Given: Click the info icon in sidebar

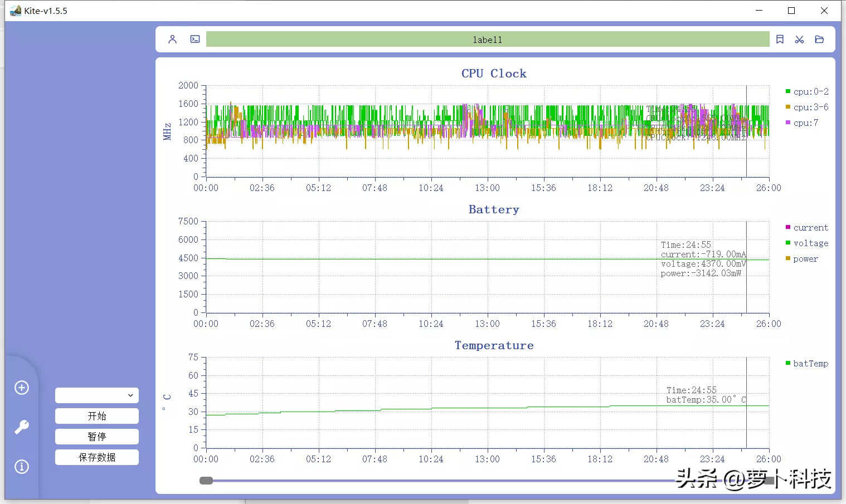Looking at the screenshot, I should tap(22, 467).
